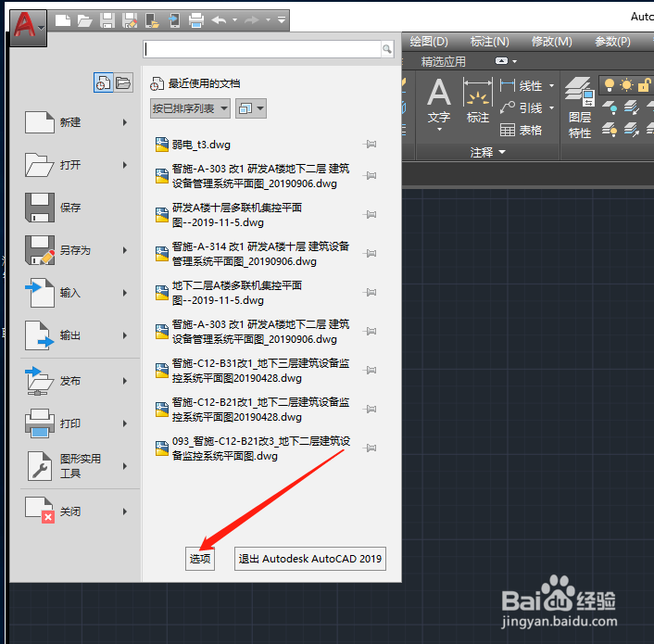Click the Undo arrow icon
This screenshot has height=644, width=654.
point(219,20)
